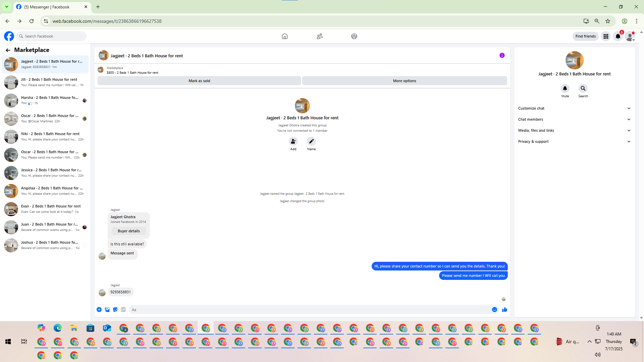Open Harsha's house rental conversation

click(x=45, y=101)
